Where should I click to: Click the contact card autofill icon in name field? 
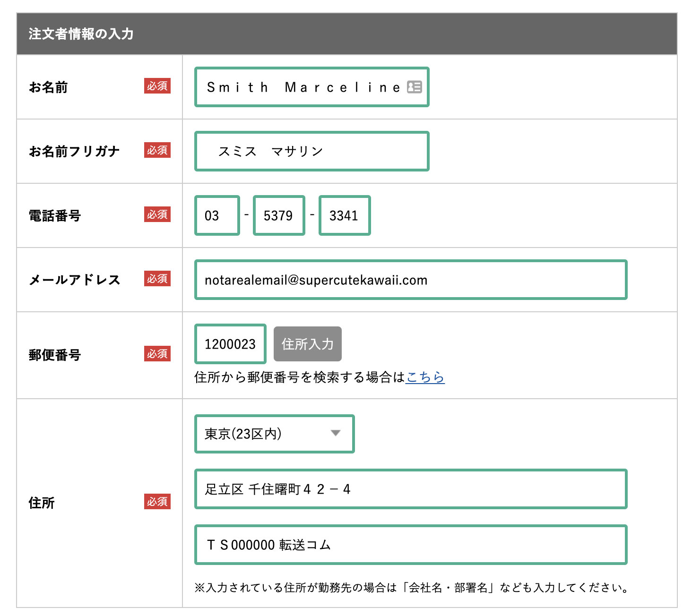click(x=414, y=87)
